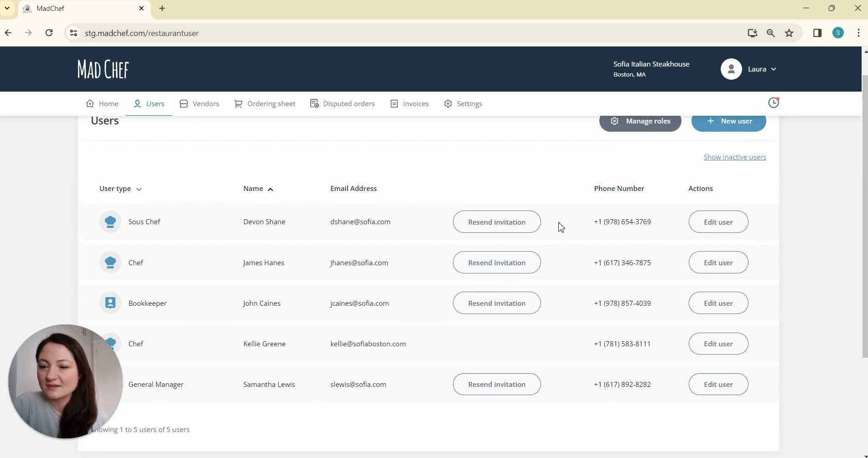The image size is (868, 458).
Task: Click email kellie@sofiaboston.com
Action: [368, 344]
